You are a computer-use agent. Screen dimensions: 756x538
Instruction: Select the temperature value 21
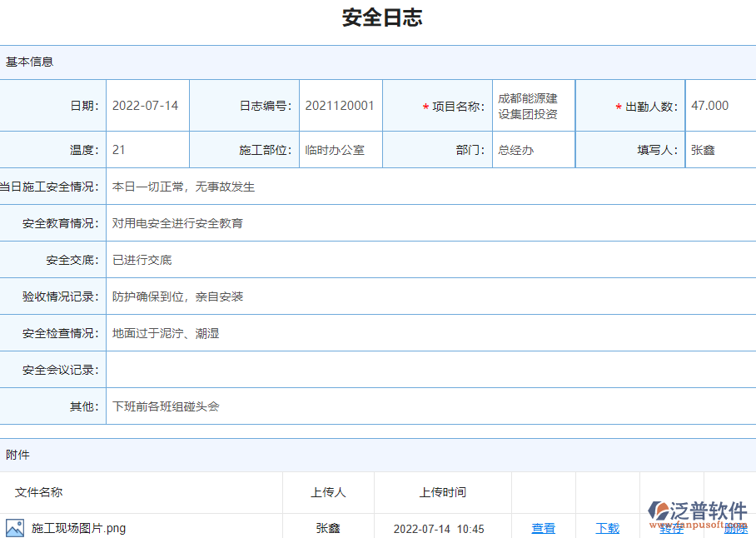pyautogui.click(x=117, y=150)
